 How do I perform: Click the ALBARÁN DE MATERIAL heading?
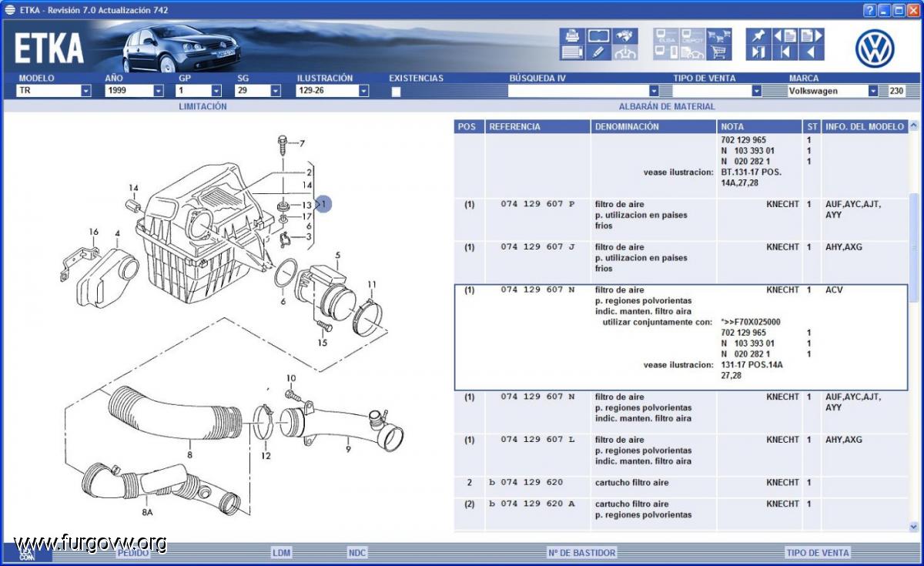[667, 107]
